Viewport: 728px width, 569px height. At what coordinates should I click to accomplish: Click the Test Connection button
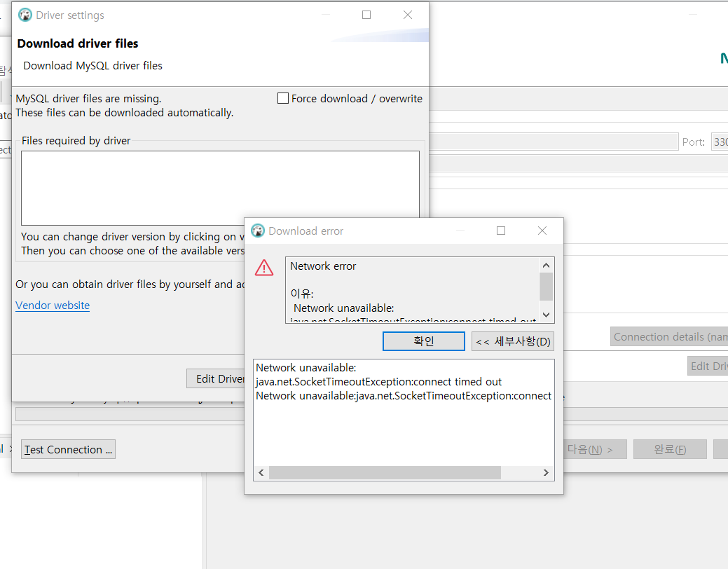[68, 449]
